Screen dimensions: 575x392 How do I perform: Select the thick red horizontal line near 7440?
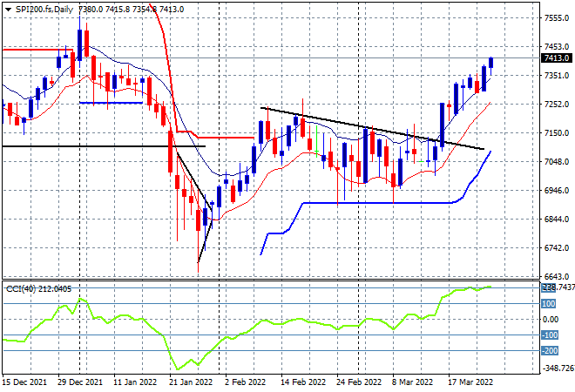37,50
